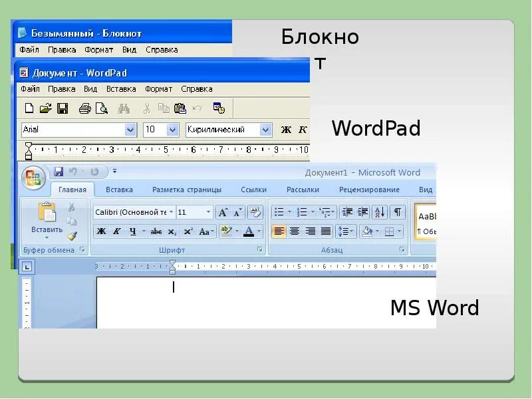
Task: Switch to the Ссылки tab in Word
Action: (x=253, y=190)
